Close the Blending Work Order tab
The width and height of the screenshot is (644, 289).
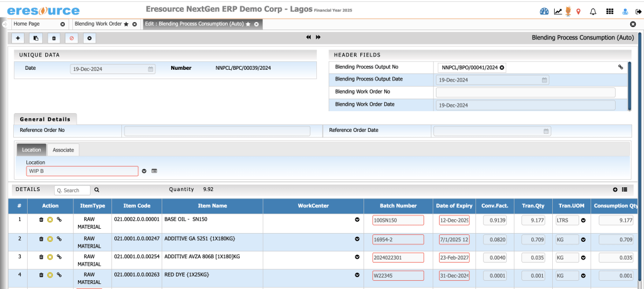coord(135,25)
